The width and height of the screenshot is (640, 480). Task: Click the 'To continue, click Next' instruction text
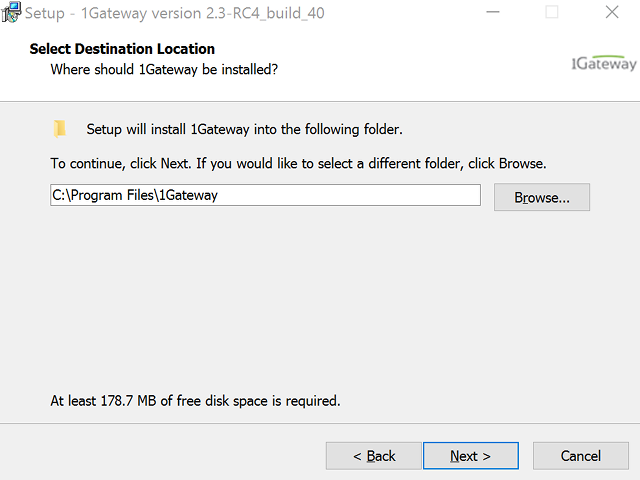pyautogui.click(x=298, y=163)
